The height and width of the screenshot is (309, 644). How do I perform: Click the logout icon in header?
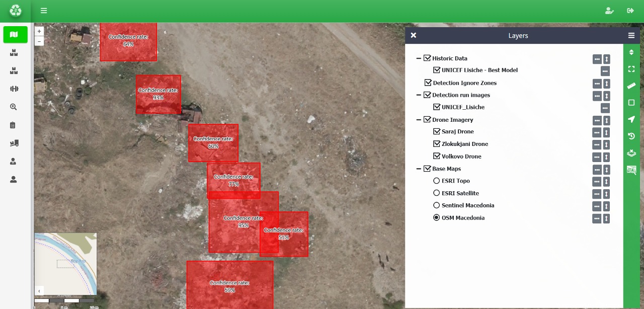point(630,11)
